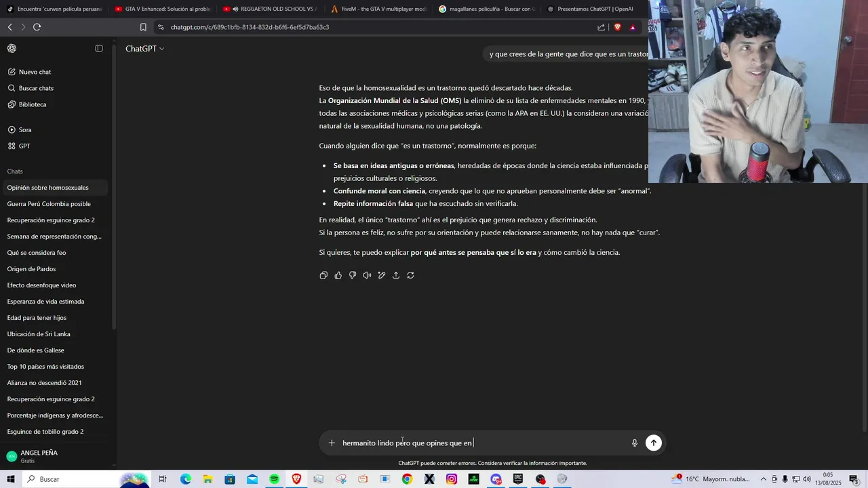Activate the microphone dictation button
Viewport: 868px width, 488px height.
pyautogui.click(x=635, y=443)
